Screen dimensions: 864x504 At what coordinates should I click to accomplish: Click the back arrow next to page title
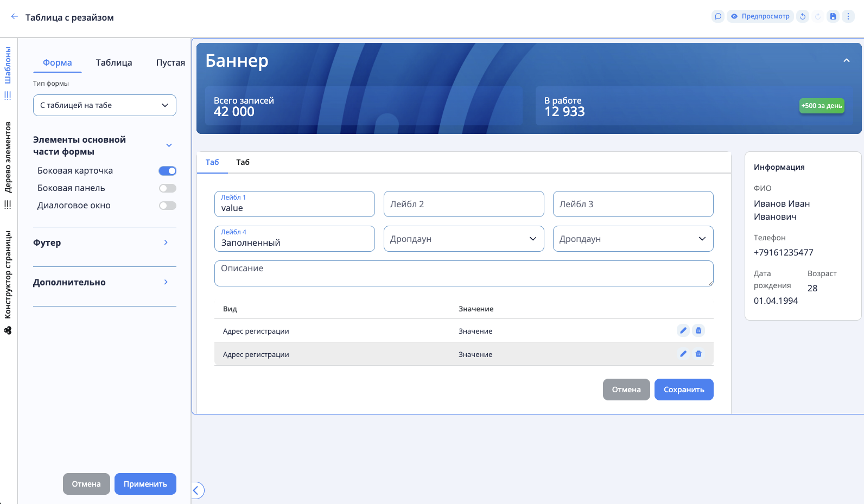click(14, 17)
